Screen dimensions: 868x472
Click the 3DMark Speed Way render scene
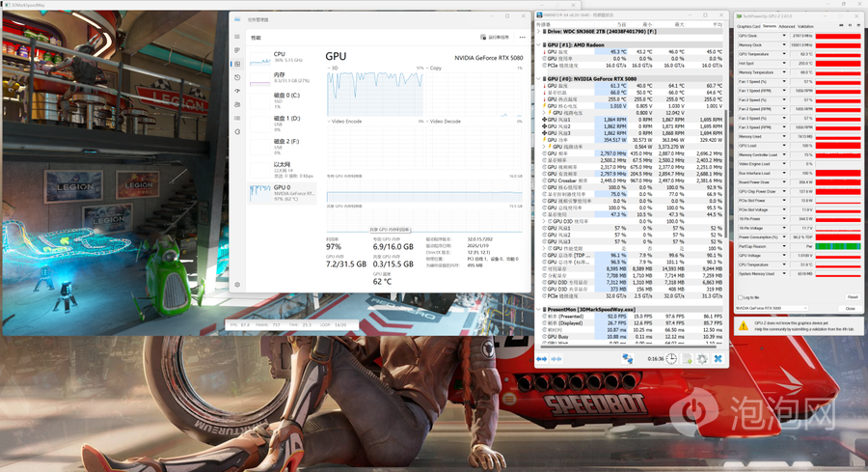(x=117, y=172)
